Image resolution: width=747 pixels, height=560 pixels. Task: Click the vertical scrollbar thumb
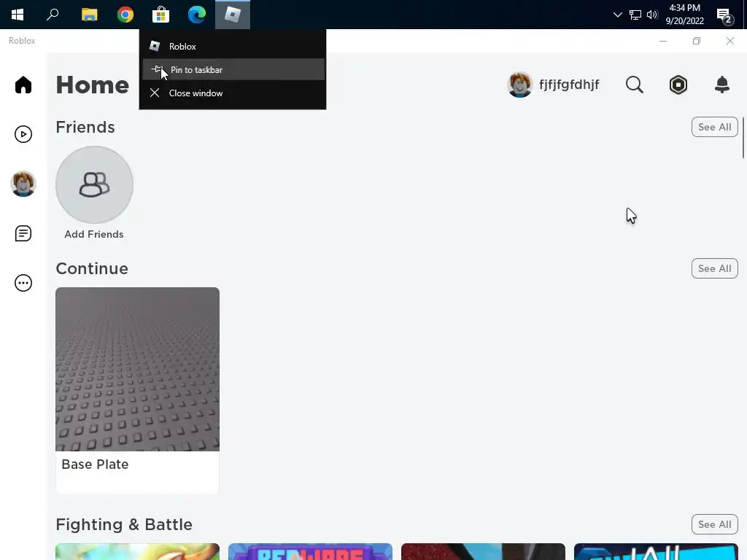(743, 138)
